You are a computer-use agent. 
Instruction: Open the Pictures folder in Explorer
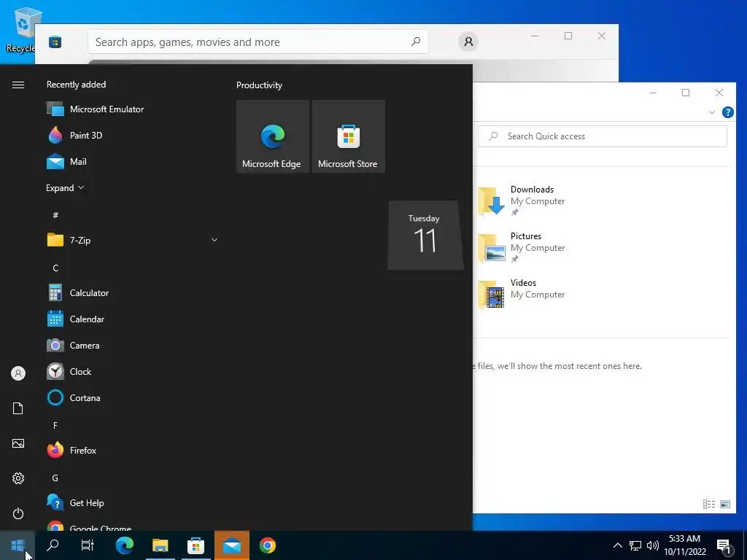(x=522, y=247)
